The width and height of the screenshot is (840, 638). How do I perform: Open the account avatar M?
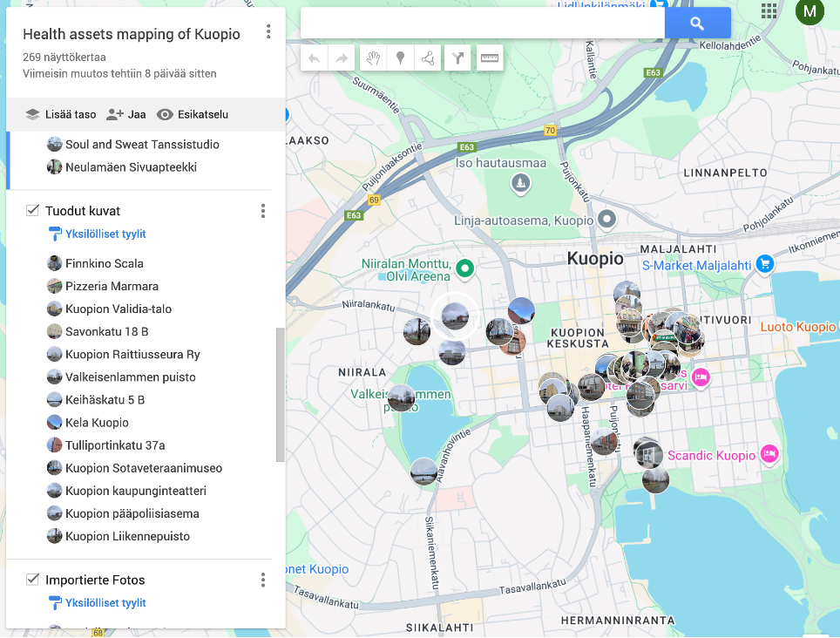click(x=810, y=10)
